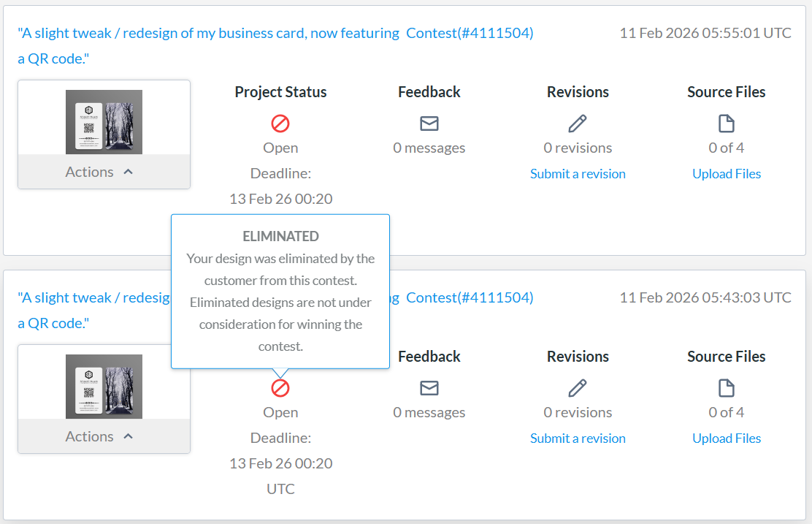
Task: Open the first entry's quoted title link
Action: click(x=208, y=33)
